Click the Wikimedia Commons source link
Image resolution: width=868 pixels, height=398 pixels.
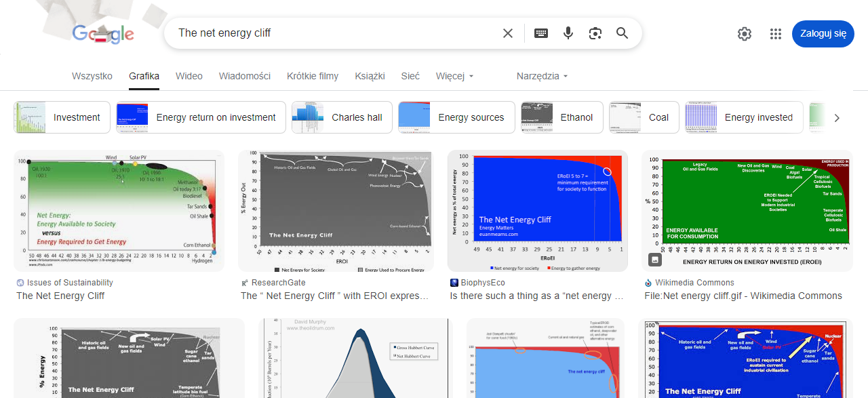click(694, 283)
